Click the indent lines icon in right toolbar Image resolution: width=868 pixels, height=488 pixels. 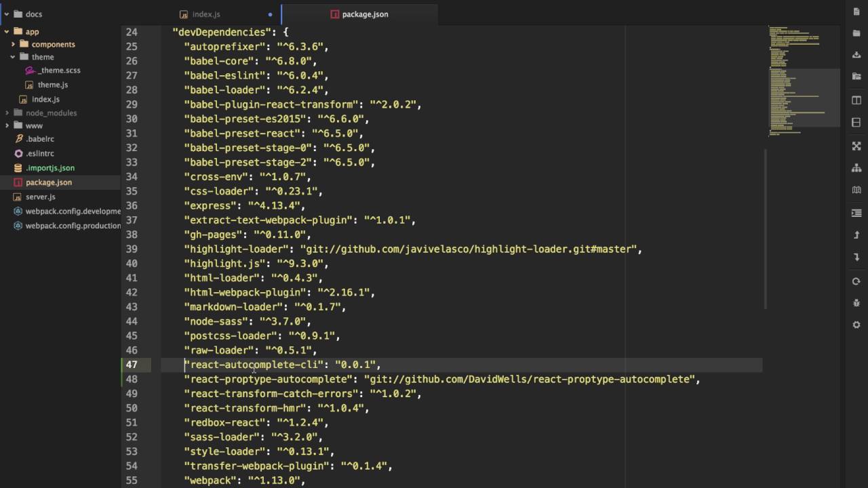(856, 213)
